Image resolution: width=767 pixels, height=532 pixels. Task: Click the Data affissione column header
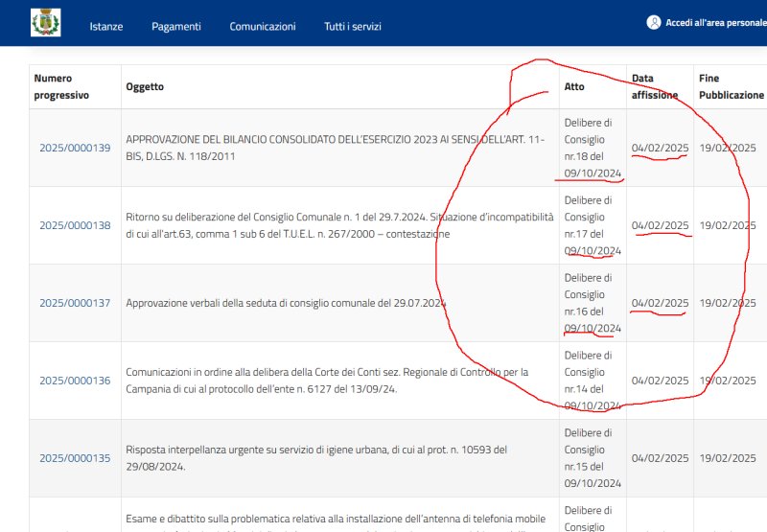[655, 86]
